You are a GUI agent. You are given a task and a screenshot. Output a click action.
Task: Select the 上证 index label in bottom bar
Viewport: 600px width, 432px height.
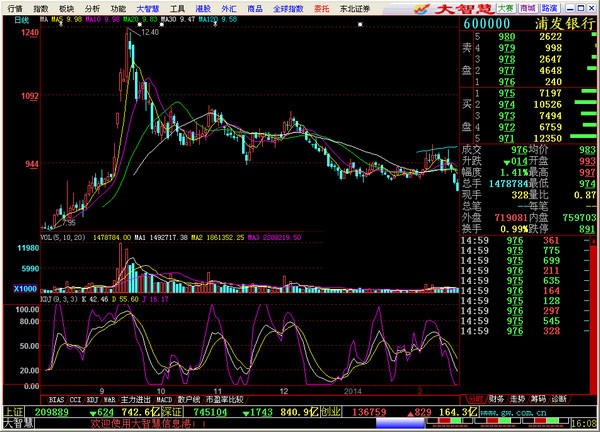[x=13, y=412]
